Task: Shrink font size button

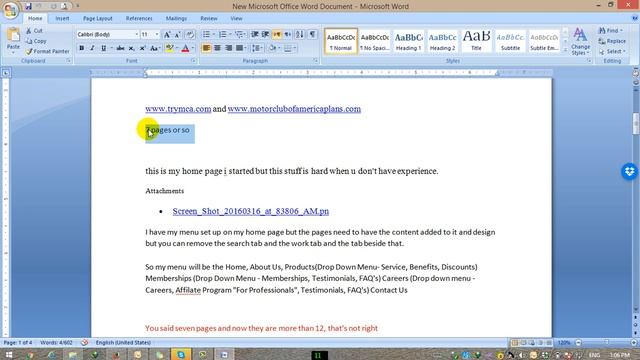Action: (178, 35)
